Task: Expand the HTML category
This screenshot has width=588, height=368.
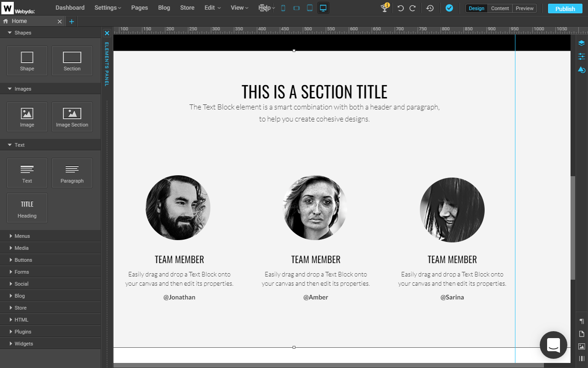Action: (x=51, y=320)
